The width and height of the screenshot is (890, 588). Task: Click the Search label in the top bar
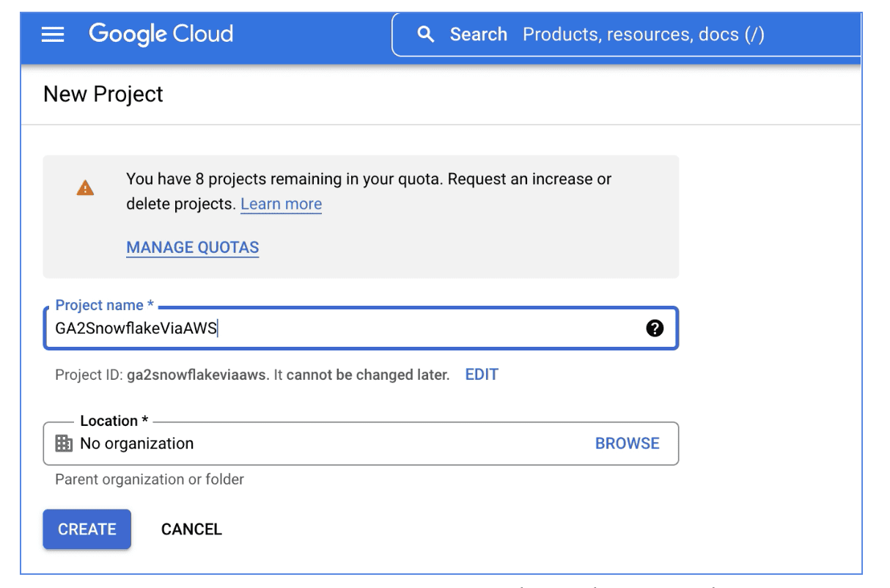pos(479,34)
